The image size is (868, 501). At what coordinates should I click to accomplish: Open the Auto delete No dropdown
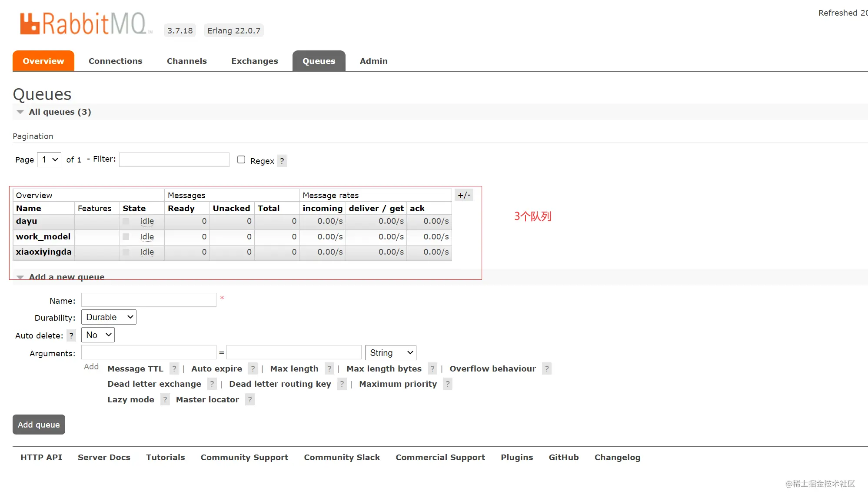(x=98, y=335)
